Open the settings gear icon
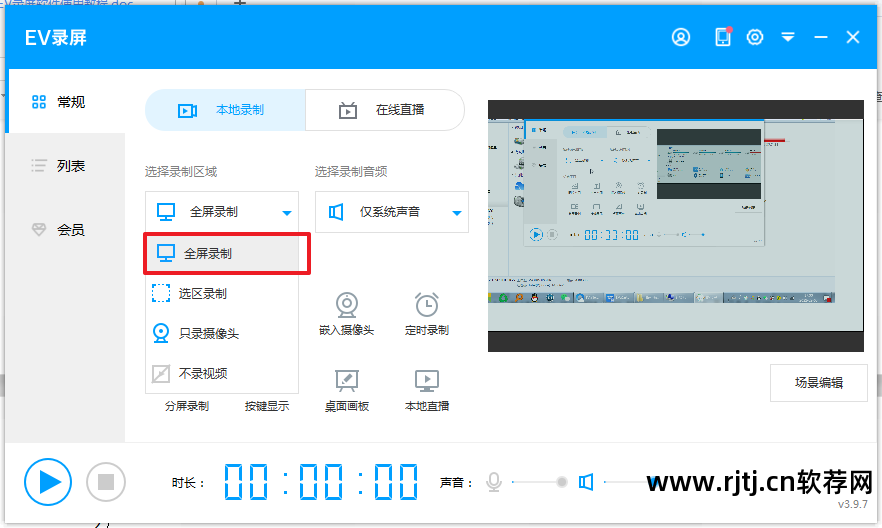 pyautogui.click(x=755, y=37)
